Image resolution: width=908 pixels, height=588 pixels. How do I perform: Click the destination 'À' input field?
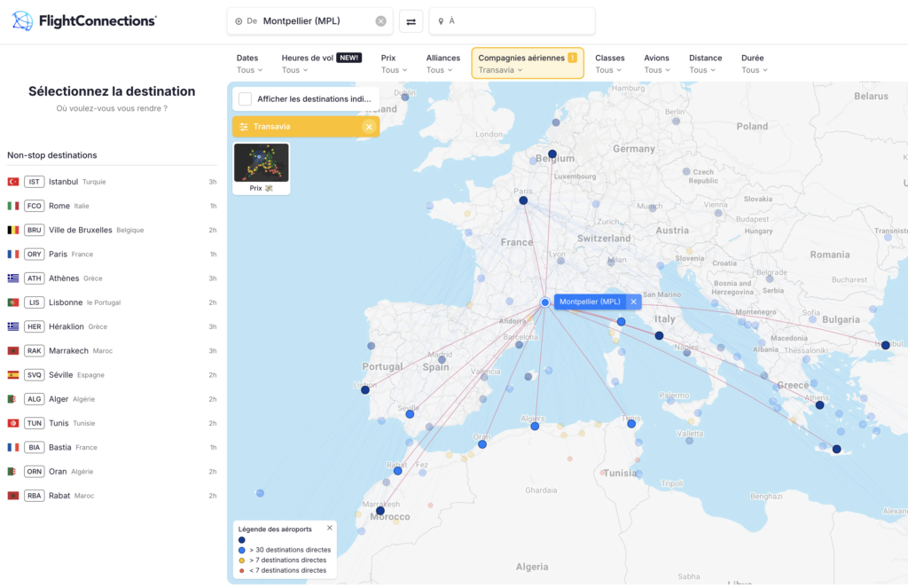click(x=512, y=21)
